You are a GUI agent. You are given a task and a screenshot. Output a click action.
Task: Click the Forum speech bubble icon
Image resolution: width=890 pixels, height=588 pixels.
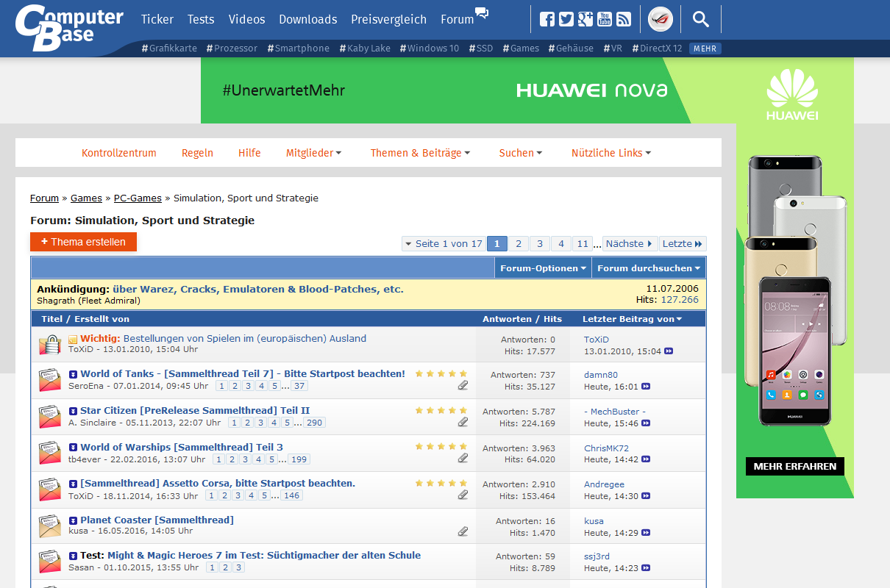click(482, 12)
